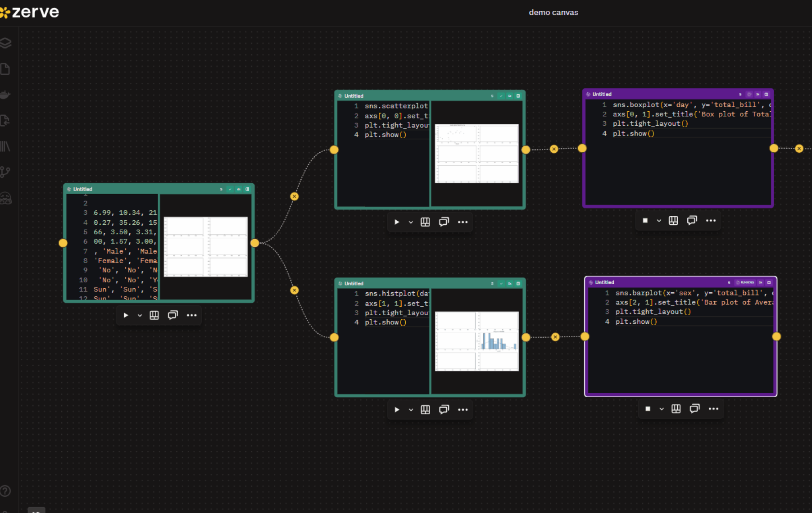The image size is (812, 513).
Task: Remove connection from data block to histplot block
Action: tap(295, 290)
